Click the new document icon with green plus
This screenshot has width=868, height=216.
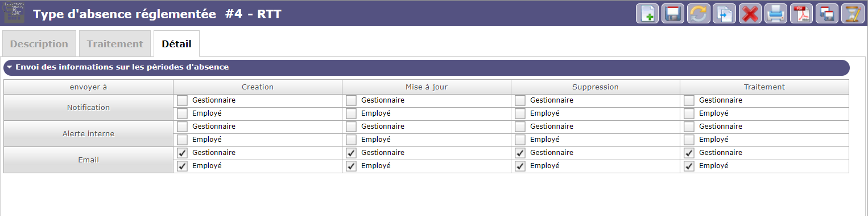[647, 13]
